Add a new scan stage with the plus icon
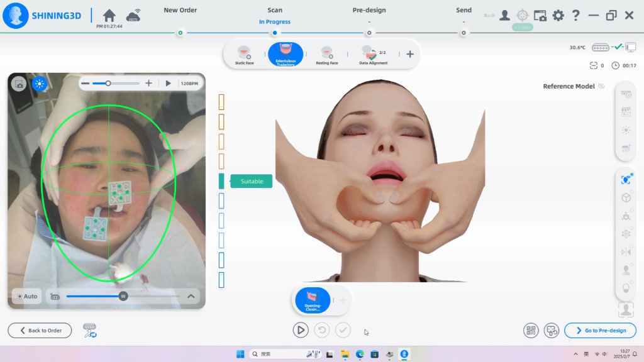644x362 pixels. coord(409,54)
